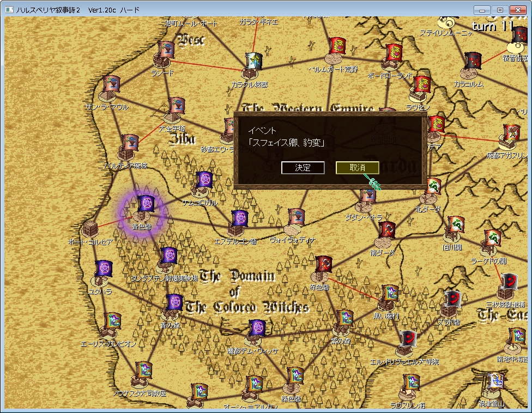Viewport: 532px width, 413px height.
Task: Select the エステルゴン砦 fort flag
Action: coord(239,218)
